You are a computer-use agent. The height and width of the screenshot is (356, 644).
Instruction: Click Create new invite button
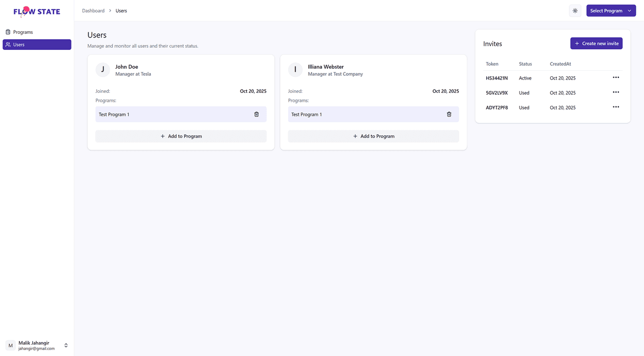(596, 43)
